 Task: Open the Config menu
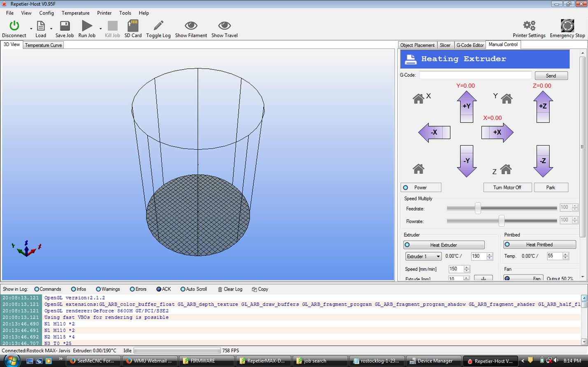[x=46, y=13]
